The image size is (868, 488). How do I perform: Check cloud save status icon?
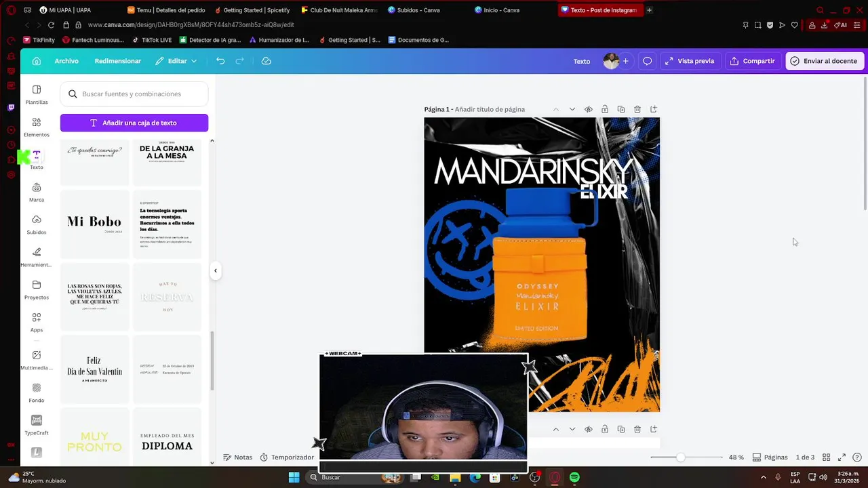267,61
